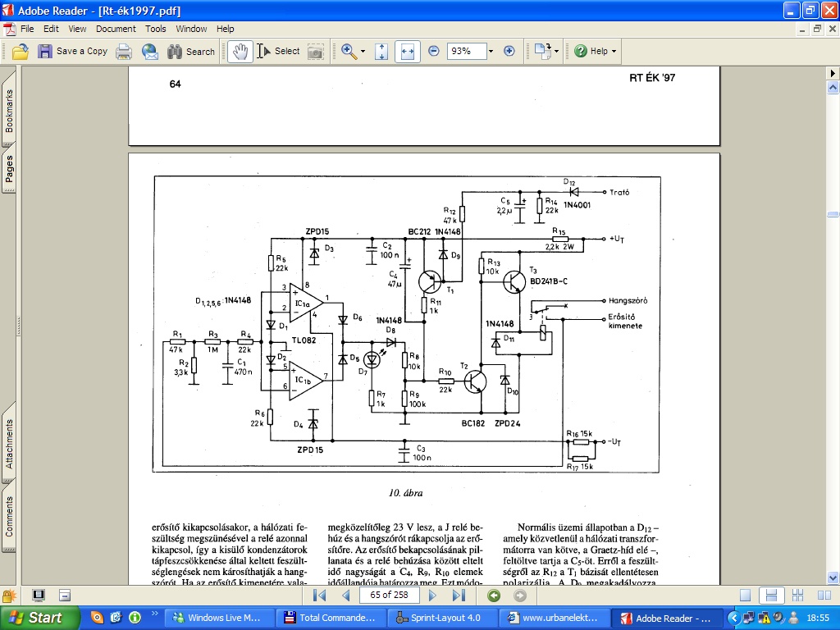Switch to the Bookmarks side tab

[x=9, y=111]
